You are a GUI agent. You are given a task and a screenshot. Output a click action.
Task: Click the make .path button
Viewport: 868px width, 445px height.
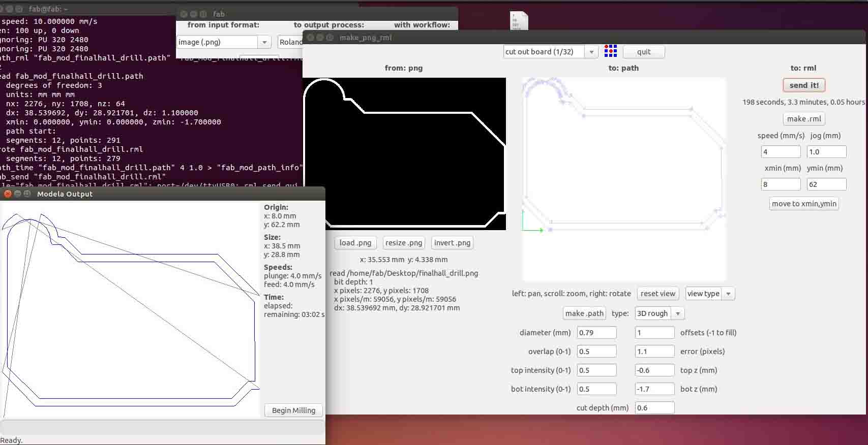[x=584, y=313]
